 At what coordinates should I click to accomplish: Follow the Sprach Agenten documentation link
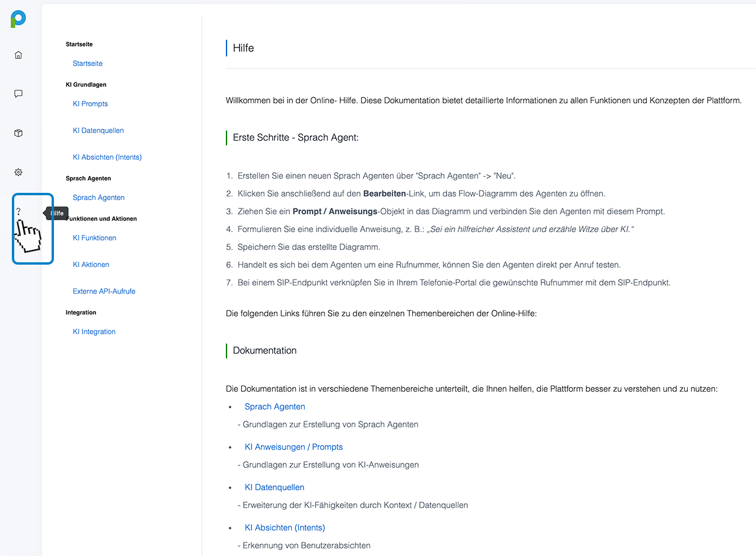pyautogui.click(x=275, y=406)
